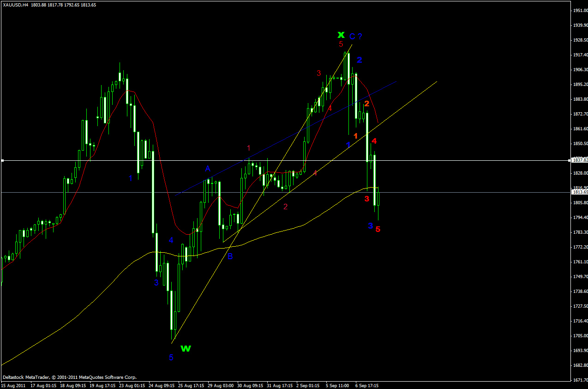
Task: Click the 18 Aug 09:15 time label
Action: 72,385
